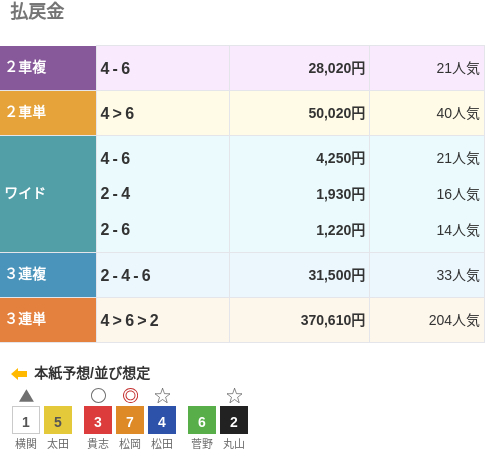The image size is (485, 468).
Task: Select the orange number 7 racer box
Action: (130, 420)
